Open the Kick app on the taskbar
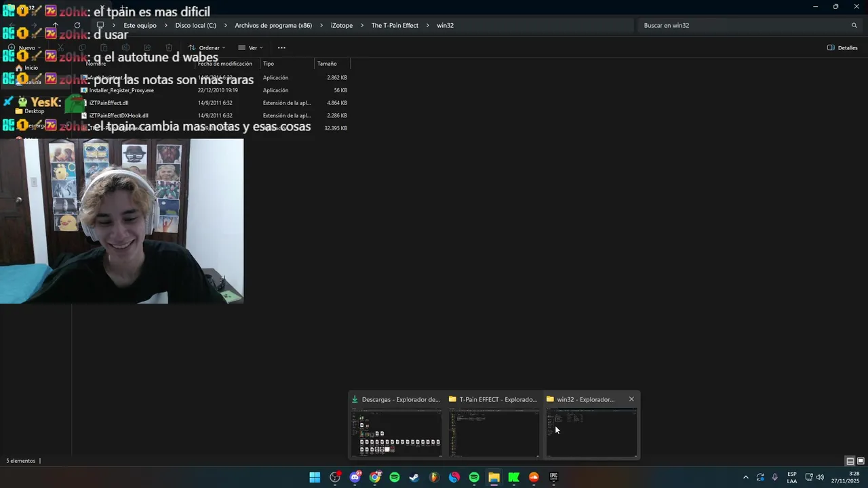 click(x=514, y=477)
